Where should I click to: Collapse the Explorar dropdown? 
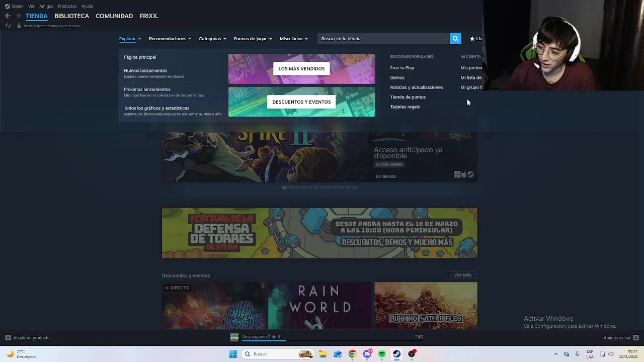click(130, 39)
